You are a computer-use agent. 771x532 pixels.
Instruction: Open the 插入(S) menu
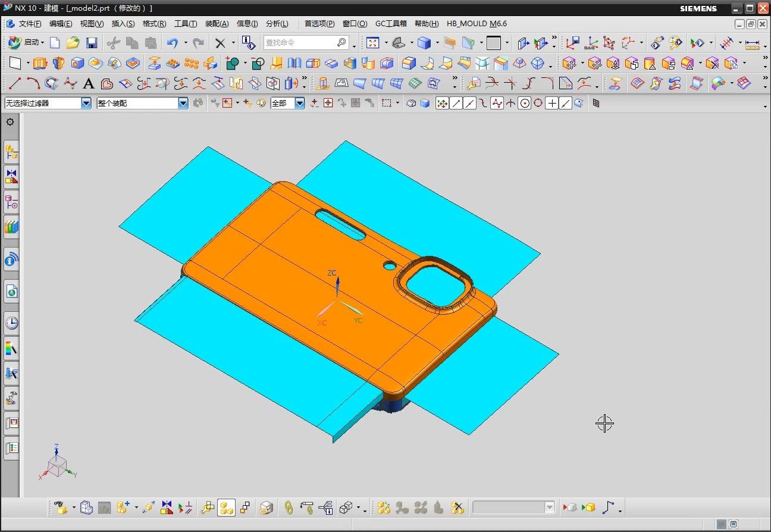click(x=123, y=24)
